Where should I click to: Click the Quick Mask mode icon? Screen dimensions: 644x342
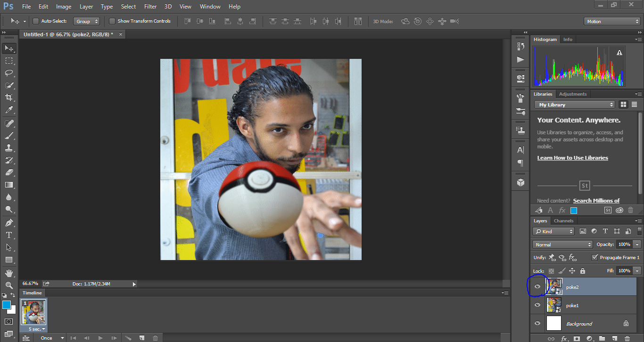pyautogui.click(x=9, y=322)
